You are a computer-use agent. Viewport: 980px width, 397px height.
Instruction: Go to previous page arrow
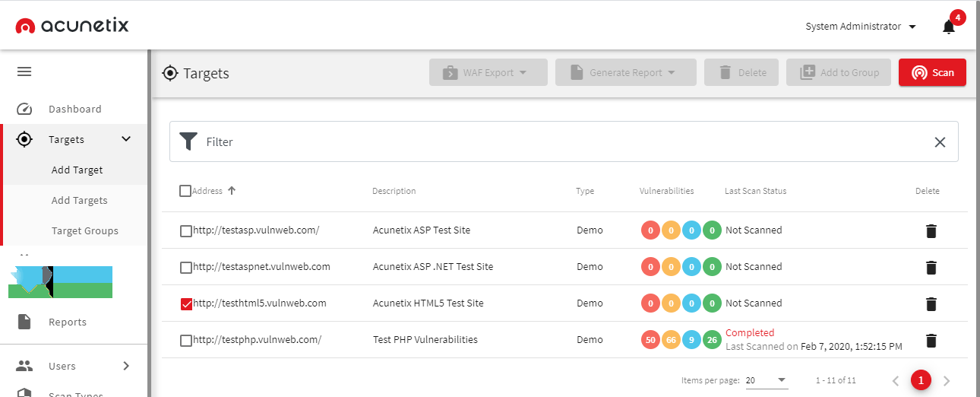(x=896, y=380)
